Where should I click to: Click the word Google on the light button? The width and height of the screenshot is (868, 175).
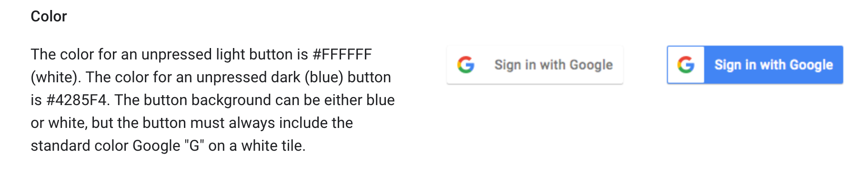(591, 65)
